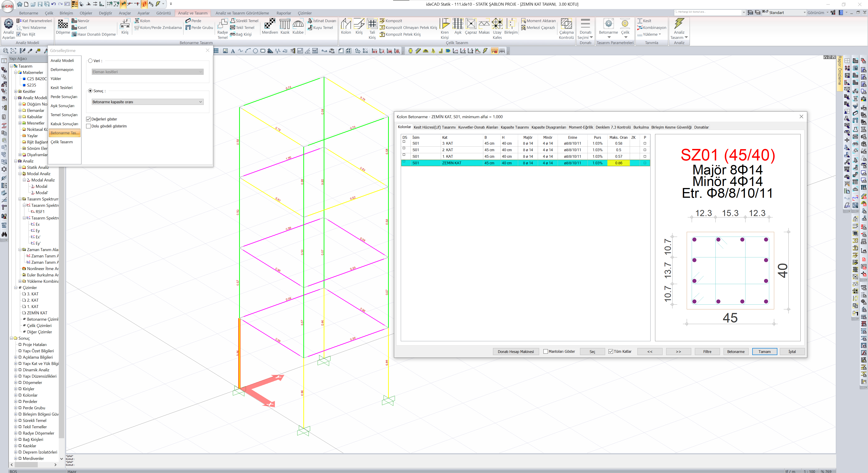
Task: Click the Filtre button
Action: (707, 351)
